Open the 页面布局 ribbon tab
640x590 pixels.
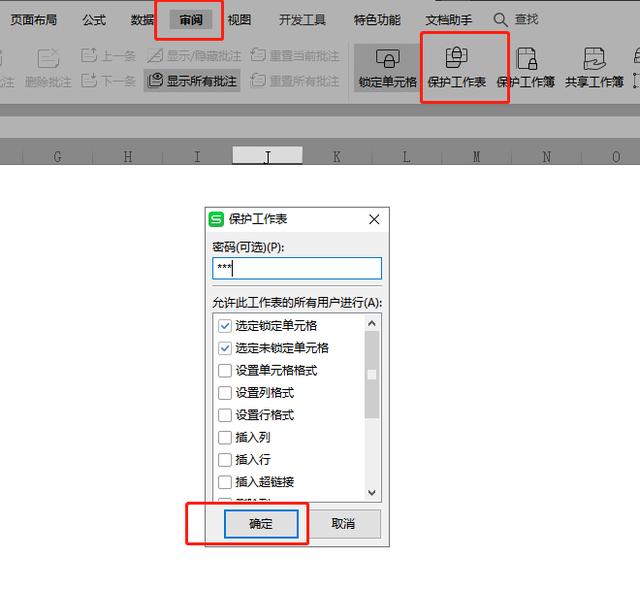[x=33, y=20]
